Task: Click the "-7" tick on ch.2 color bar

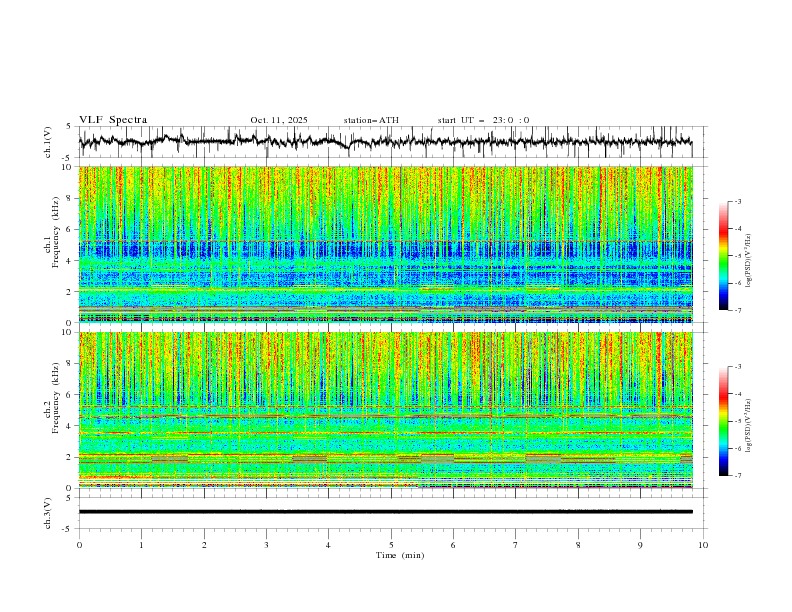Action: pos(738,475)
